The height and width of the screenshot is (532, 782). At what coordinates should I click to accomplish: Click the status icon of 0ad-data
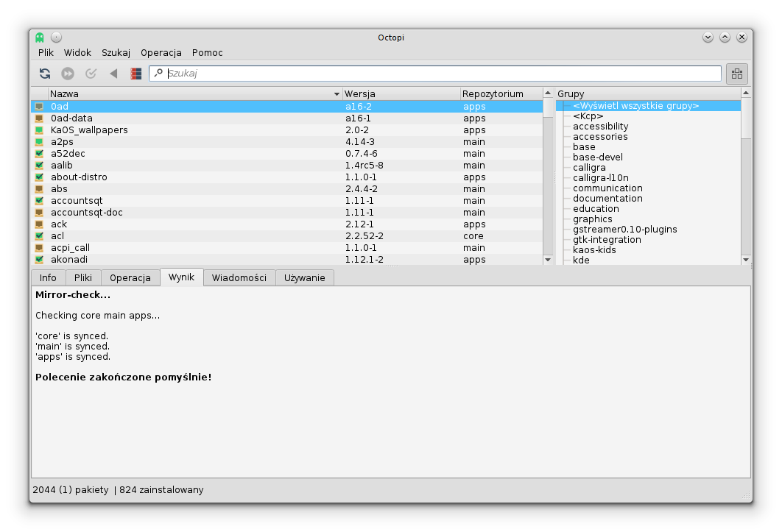(x=40, y=118)
